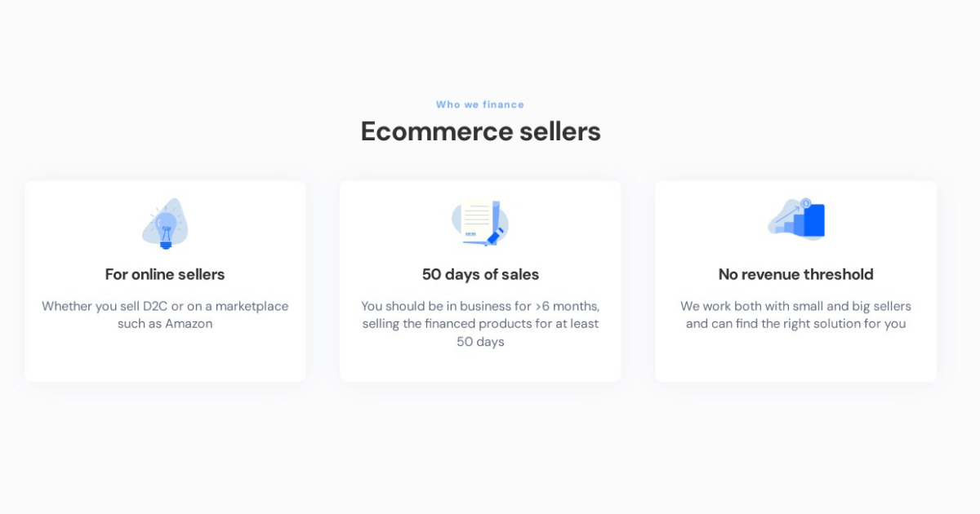Click the word "Amazon" in the first card
The height and width of the screenshot is (514, 980).
point(189,324)
